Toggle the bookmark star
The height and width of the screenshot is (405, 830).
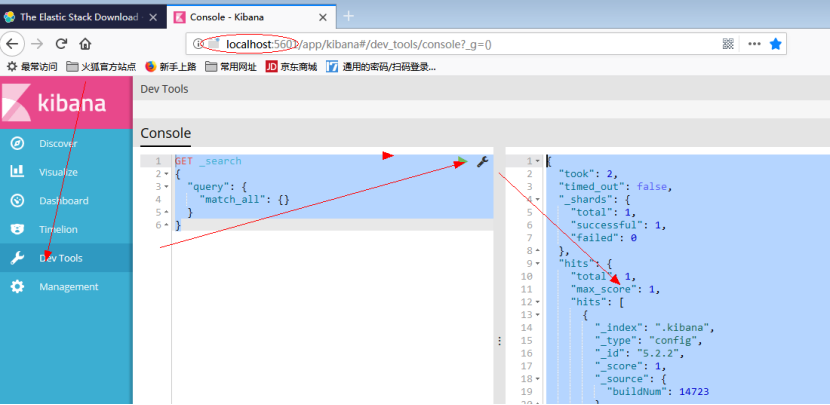tap(775, 44)
